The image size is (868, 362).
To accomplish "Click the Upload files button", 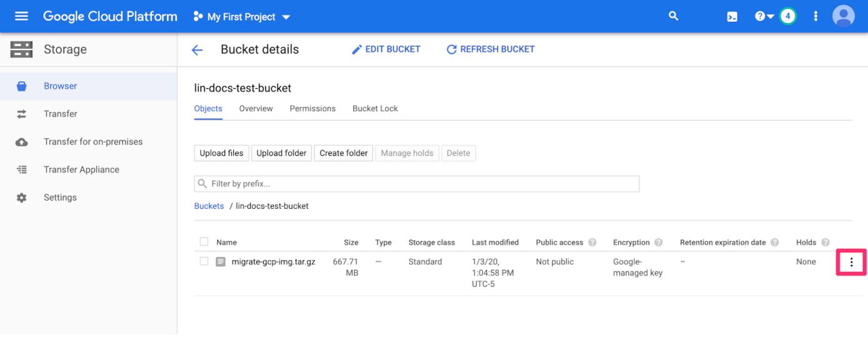I will [x=220, y=153].
